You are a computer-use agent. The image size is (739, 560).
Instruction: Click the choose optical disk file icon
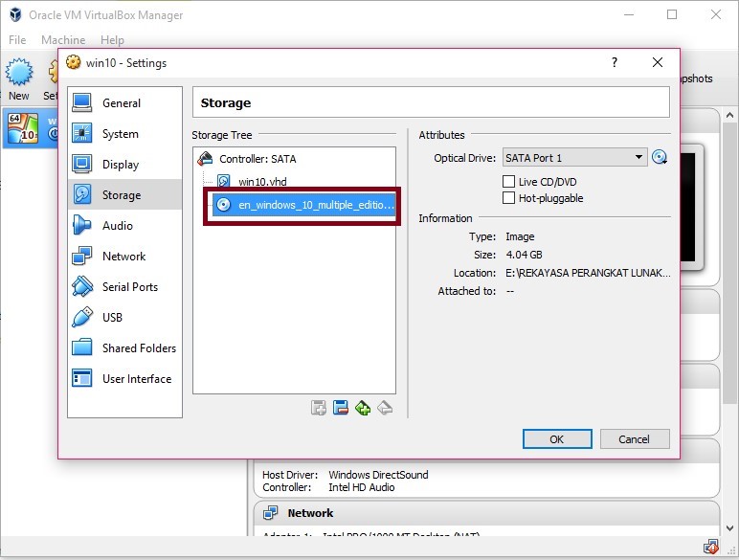(x=660, y=157)
